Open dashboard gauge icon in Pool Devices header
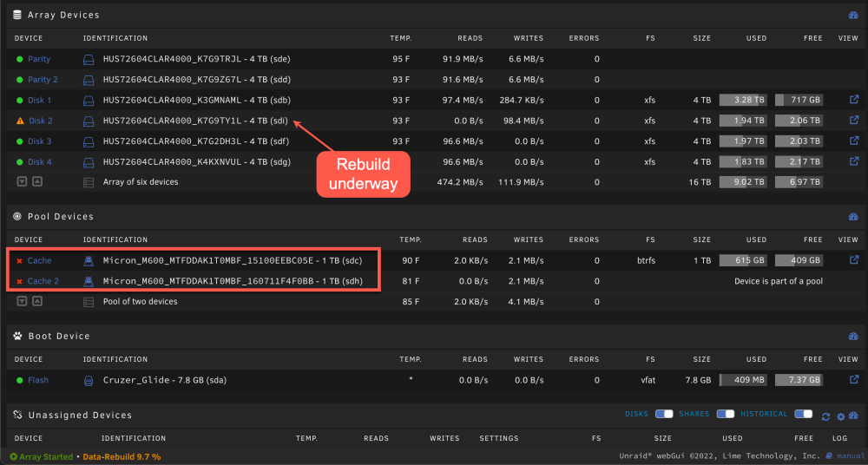The image size is (868, 465). pyautogui.click(x=853, y=217)
